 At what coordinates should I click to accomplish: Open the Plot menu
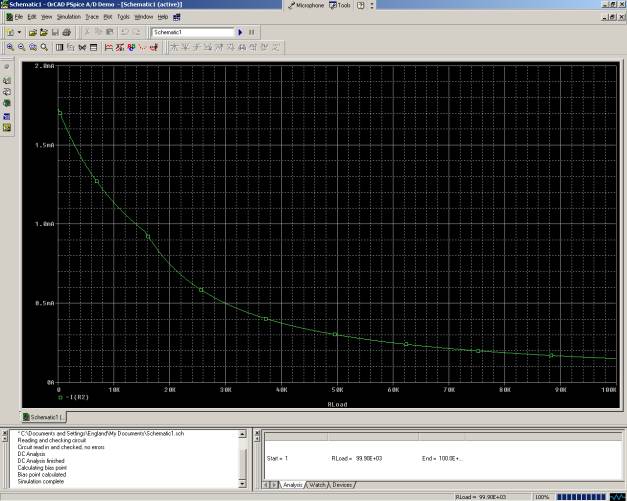(107, 17)
